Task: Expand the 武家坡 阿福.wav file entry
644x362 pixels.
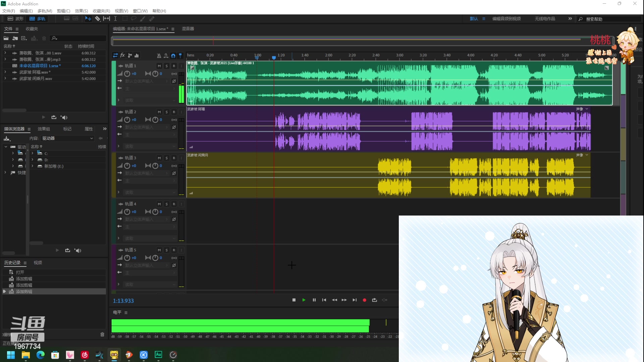Action: [5, 72]
